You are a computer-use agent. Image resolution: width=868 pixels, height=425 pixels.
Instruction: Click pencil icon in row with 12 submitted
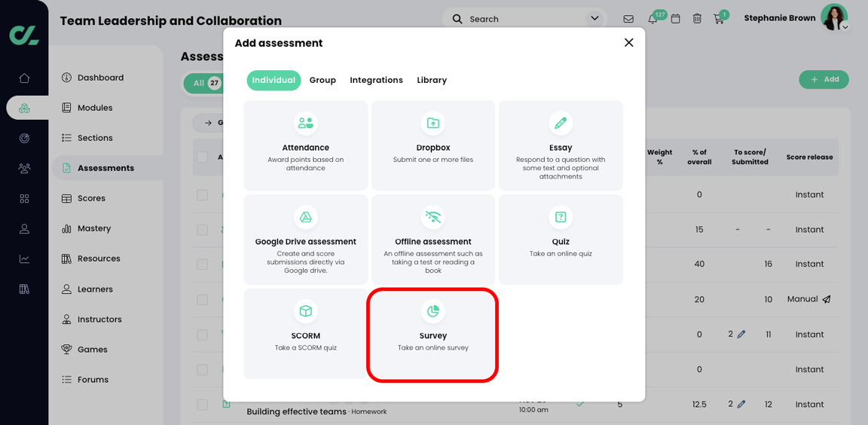[x=741, y=404]
